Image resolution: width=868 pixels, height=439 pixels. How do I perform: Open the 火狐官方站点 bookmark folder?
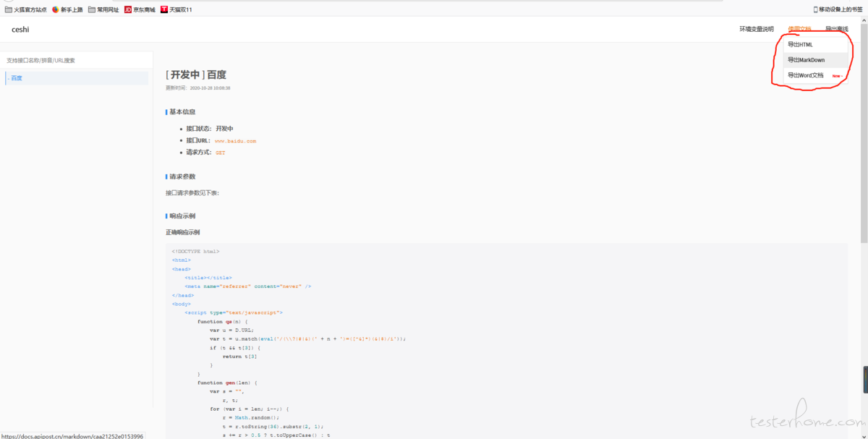25,9
